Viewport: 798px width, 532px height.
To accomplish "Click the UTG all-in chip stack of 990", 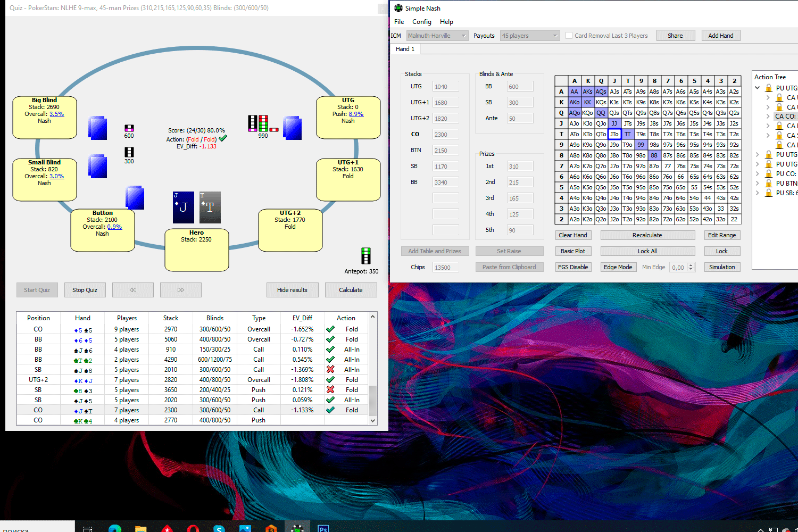I will 263,123.
